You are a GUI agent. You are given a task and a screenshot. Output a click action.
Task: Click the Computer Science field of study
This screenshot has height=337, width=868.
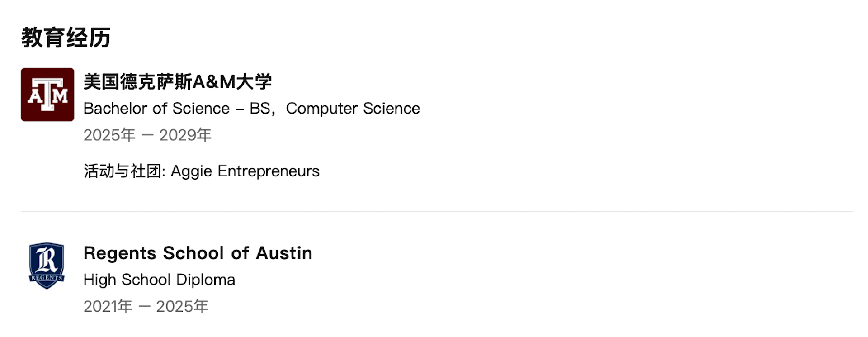[x=353, y=109]
